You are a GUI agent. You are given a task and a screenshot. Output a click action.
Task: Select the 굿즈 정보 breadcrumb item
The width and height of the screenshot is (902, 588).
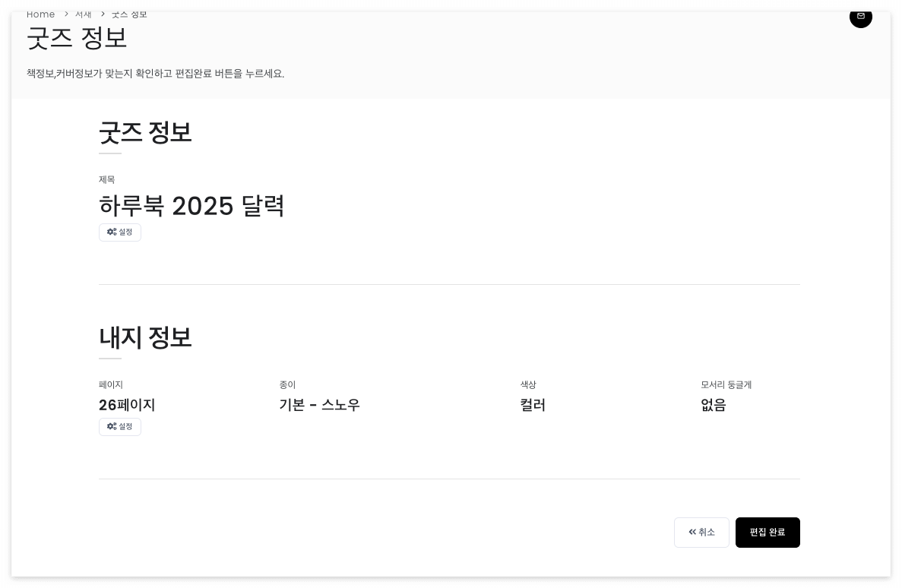(x=129, y=14)
